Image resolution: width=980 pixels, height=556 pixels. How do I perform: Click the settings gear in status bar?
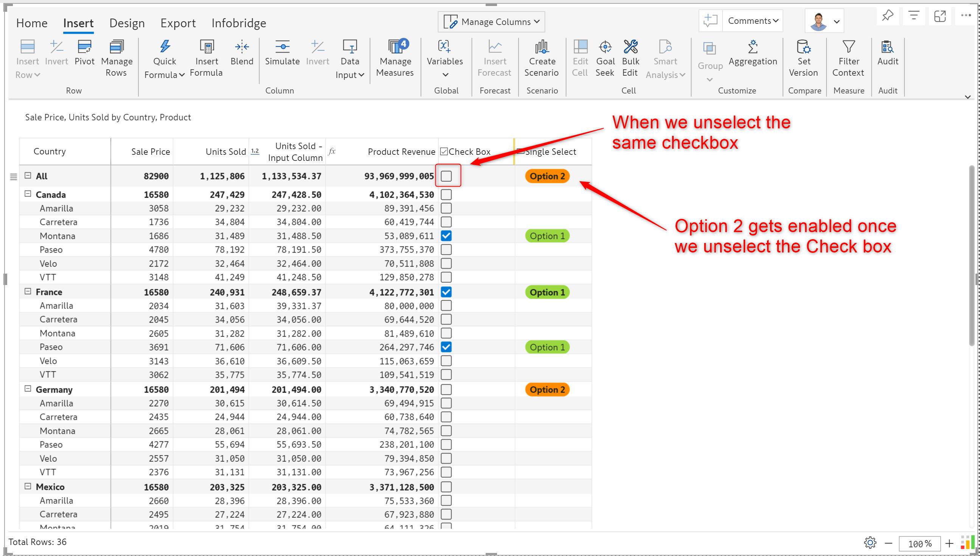click(x=870, y=543)
